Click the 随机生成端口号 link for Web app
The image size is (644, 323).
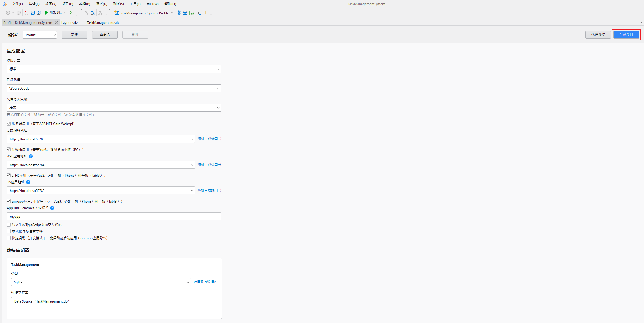click(209, 164)
